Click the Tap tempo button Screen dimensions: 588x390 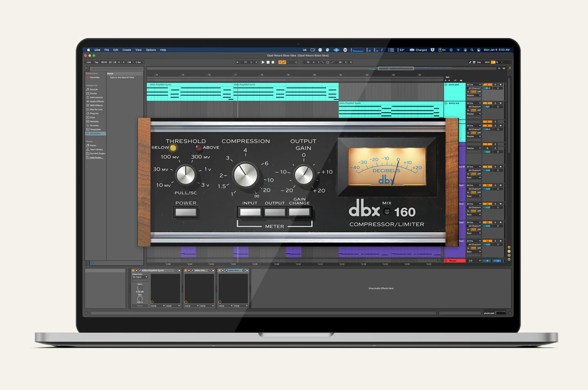click(96, 62)
